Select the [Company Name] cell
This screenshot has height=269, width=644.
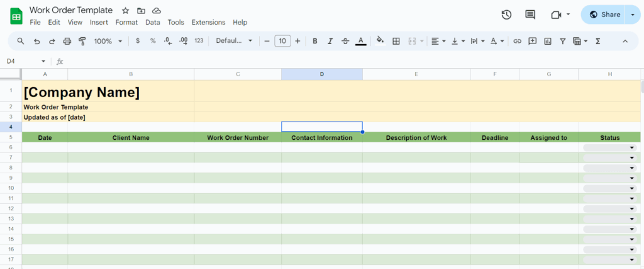click(x=108, y=91)
